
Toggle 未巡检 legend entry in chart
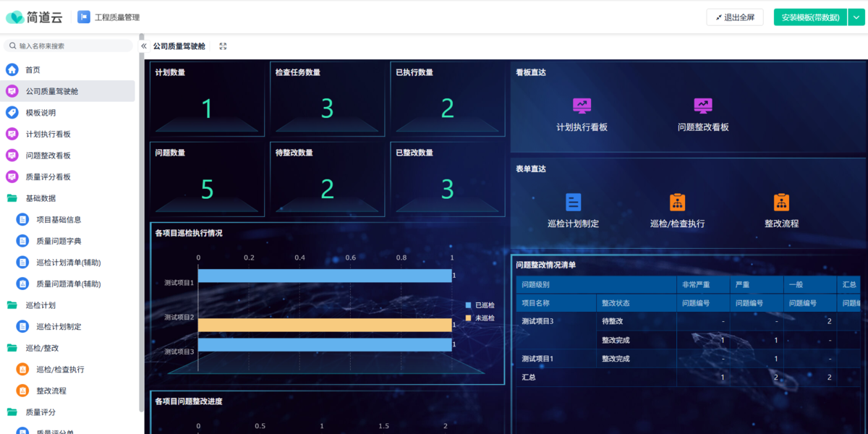[480, 318]
